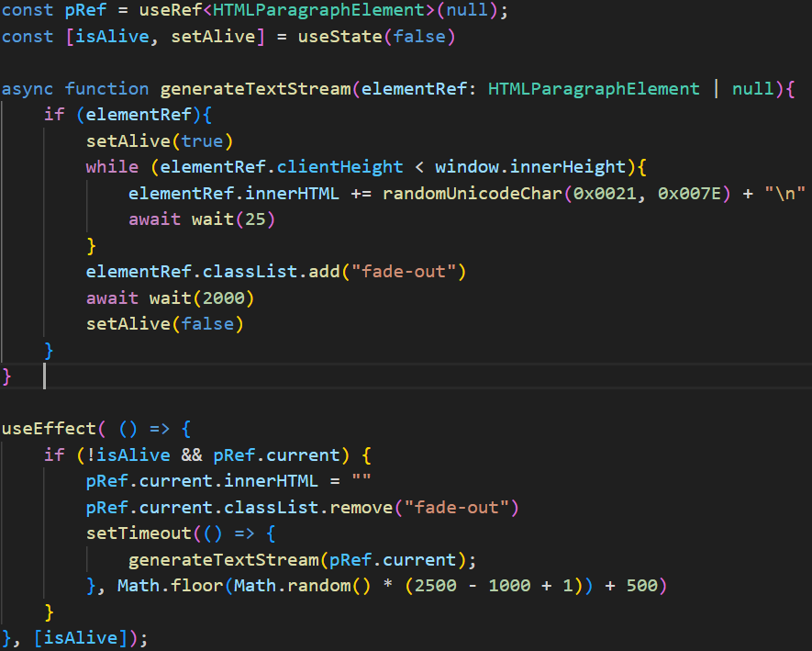Screen dimensions: 812x651
Task: Click the 0x007E hex literal
Action: pos(689,194)
